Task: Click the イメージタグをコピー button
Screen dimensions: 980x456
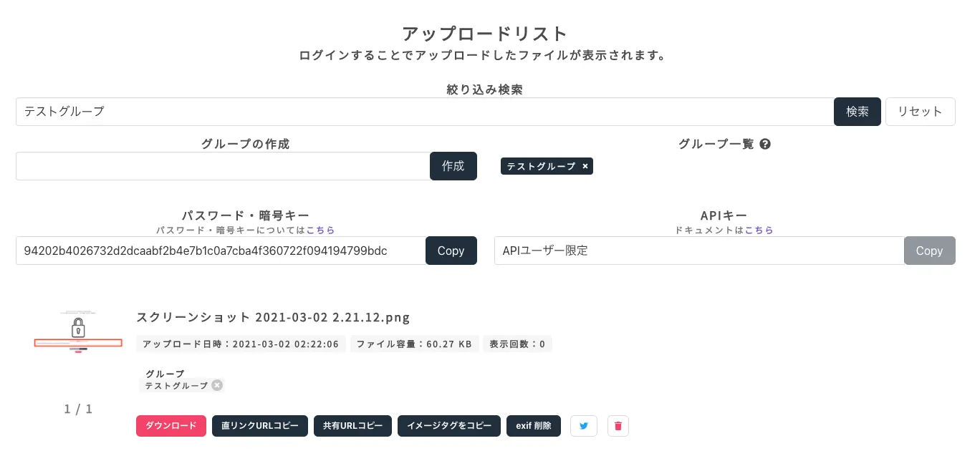Action: [449, 426]
